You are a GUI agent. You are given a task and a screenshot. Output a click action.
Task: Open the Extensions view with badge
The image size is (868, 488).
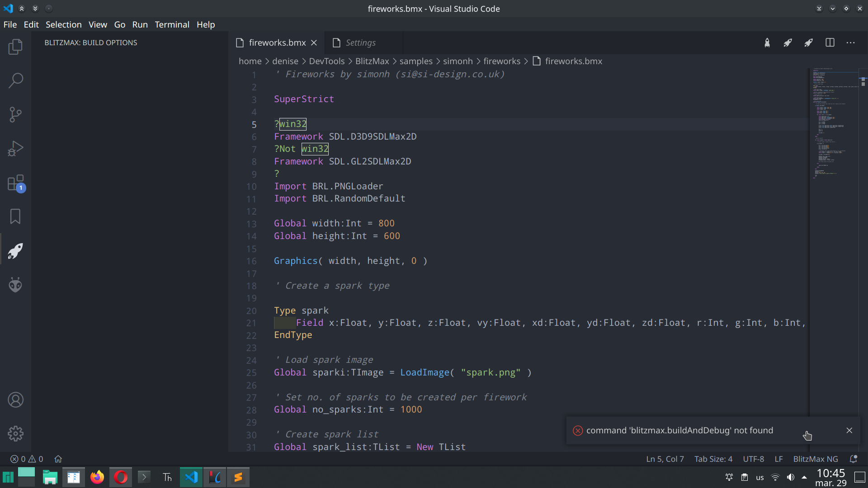click(x=15, y=183)
